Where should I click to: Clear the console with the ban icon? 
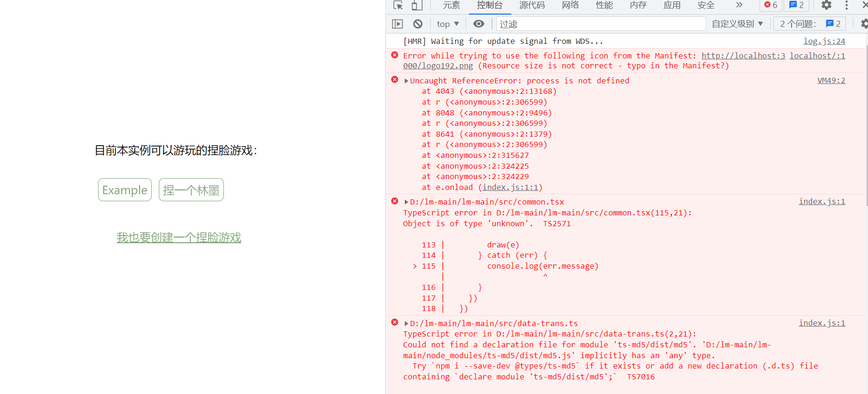[418, 24]
